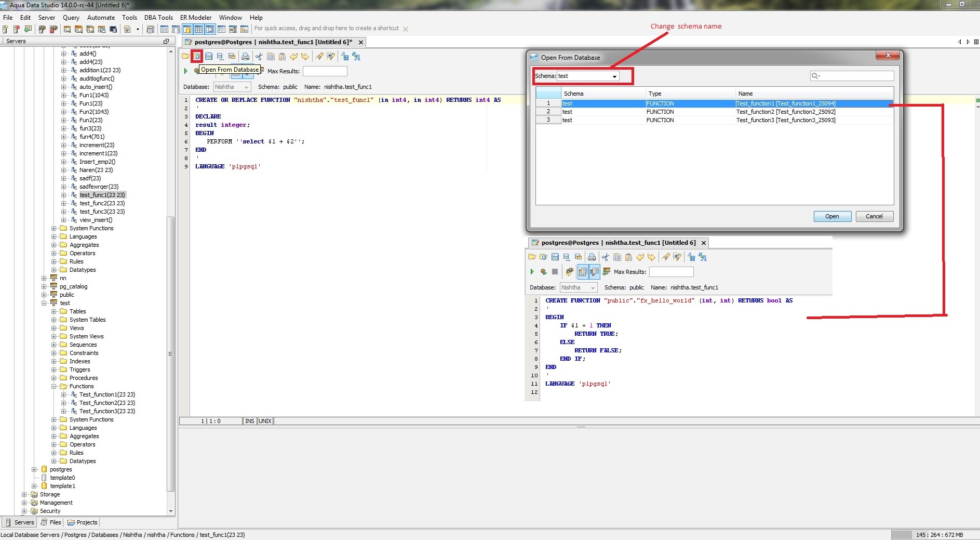
Task: Open the Automate menu
Action: (x=101, y=17)
